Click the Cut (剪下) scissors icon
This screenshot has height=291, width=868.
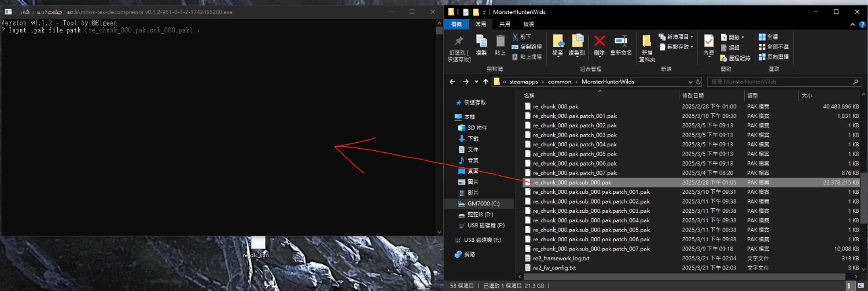(x=515, y=37)
